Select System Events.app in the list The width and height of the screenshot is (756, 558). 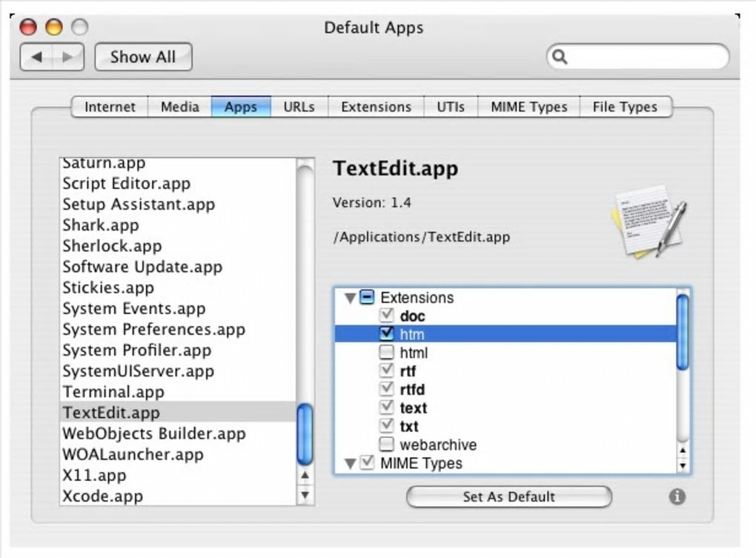pyautogui.click(x=177, y=308)
